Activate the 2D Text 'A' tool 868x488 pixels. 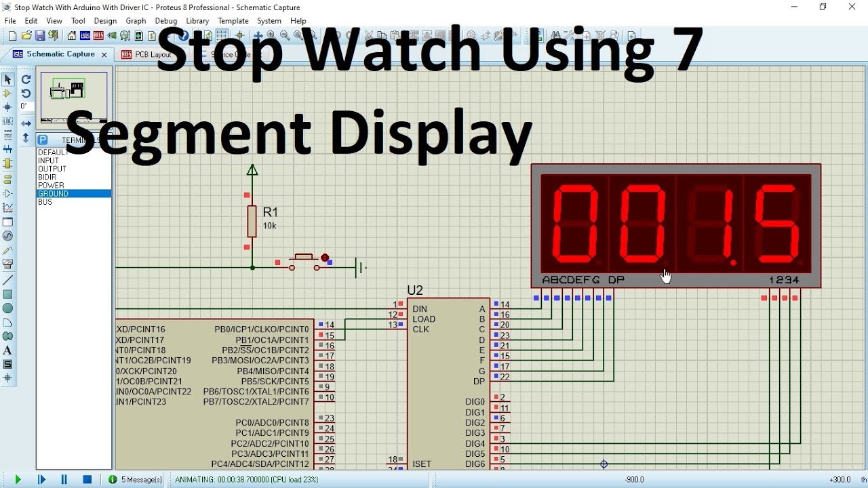point(7,350)
